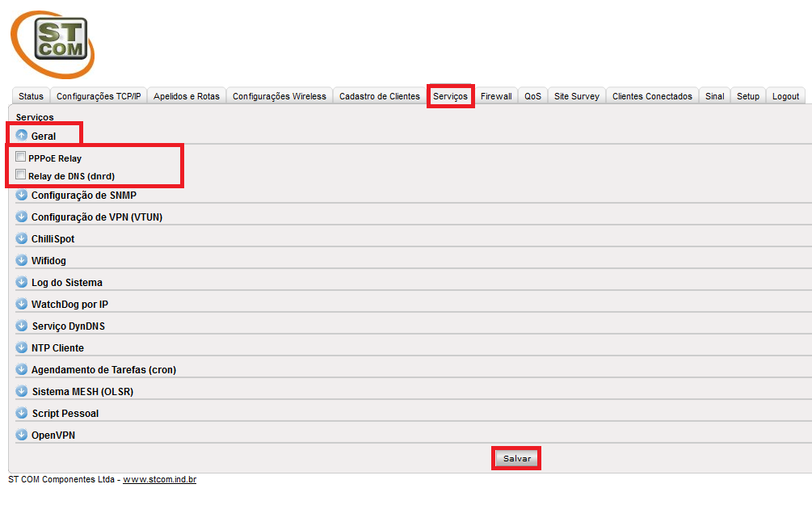Toggle Relay de DNS (dnrd) checkbox
The height and width of the screenshot is (505, 812).
tap(21, 175)
